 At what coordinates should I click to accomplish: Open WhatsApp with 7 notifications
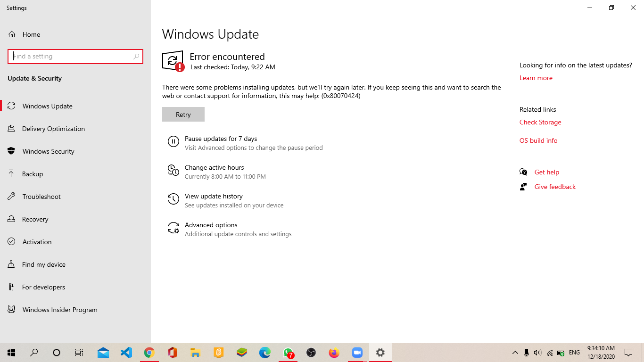click(288, 353)
